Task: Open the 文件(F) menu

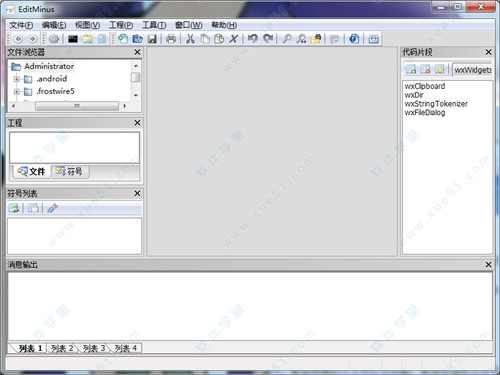Action: (x=21, y=25)
